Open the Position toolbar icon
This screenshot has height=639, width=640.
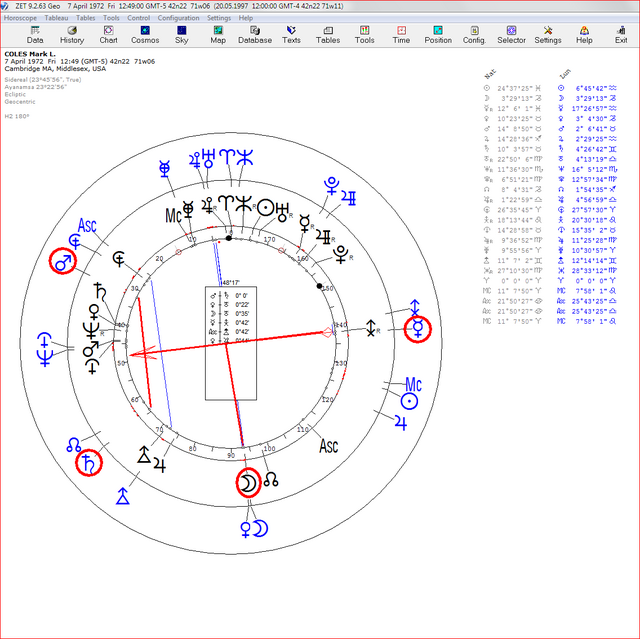click(438, 35)
